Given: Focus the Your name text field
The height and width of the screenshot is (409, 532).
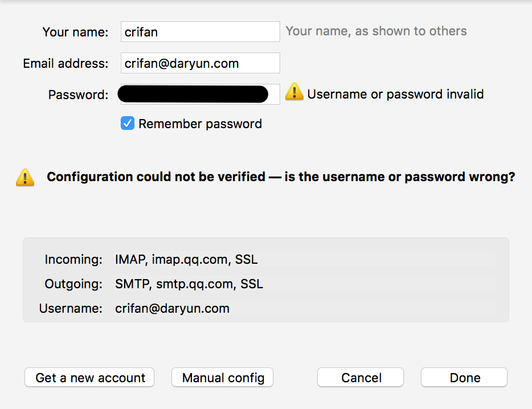Looking at the screenshot, I should [200, 32].
